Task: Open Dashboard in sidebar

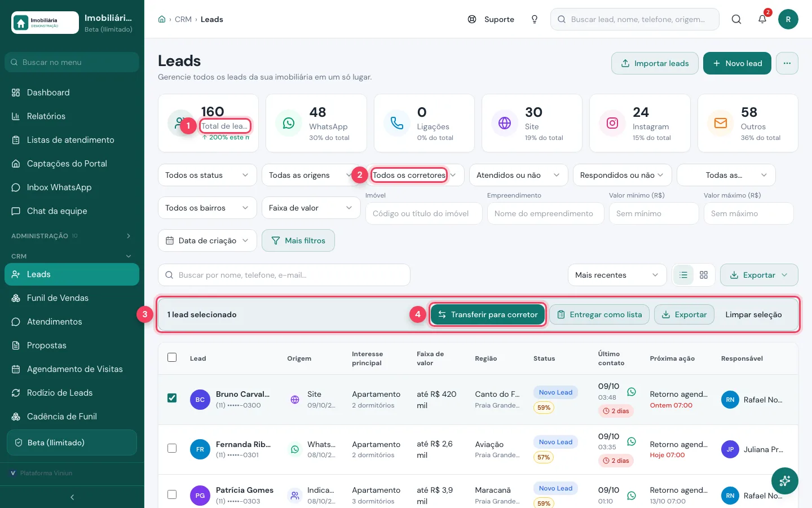Action: click(x=72, y=93)
